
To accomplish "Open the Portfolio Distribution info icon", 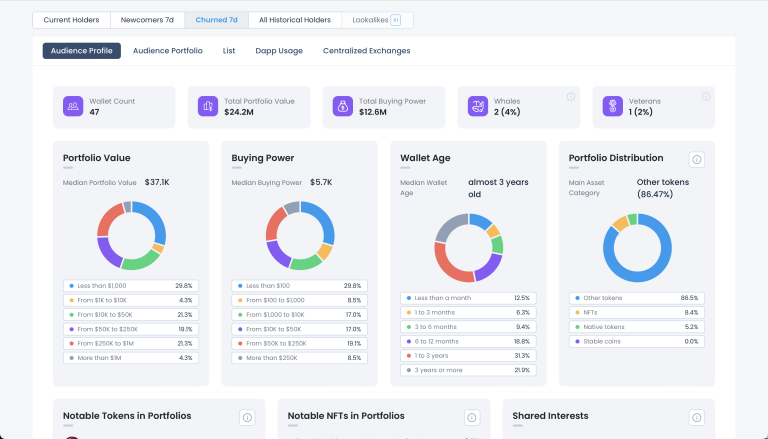I will [697, 159].
